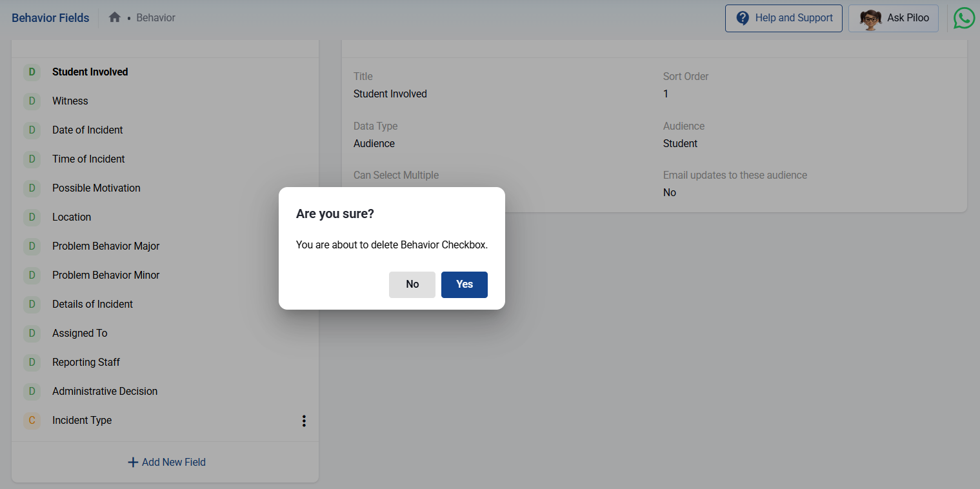The height and width of the screenshot is (489, 980).
Task: Select Time of Incident field
Action: (x=88, y=159)
